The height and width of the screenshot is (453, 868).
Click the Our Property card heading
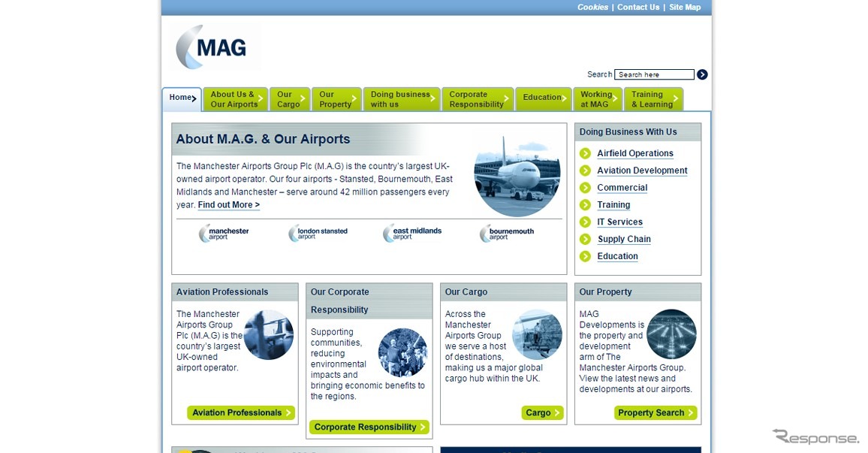(605, 291)
